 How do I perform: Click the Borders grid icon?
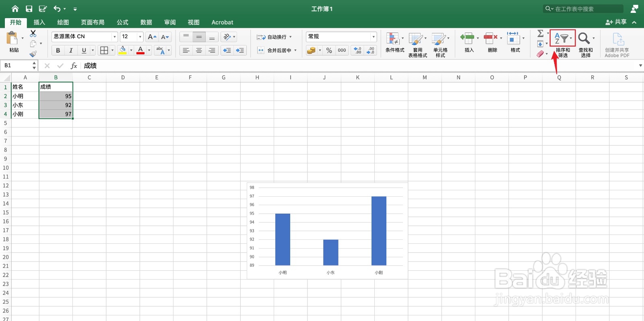(x=104, y=50)
